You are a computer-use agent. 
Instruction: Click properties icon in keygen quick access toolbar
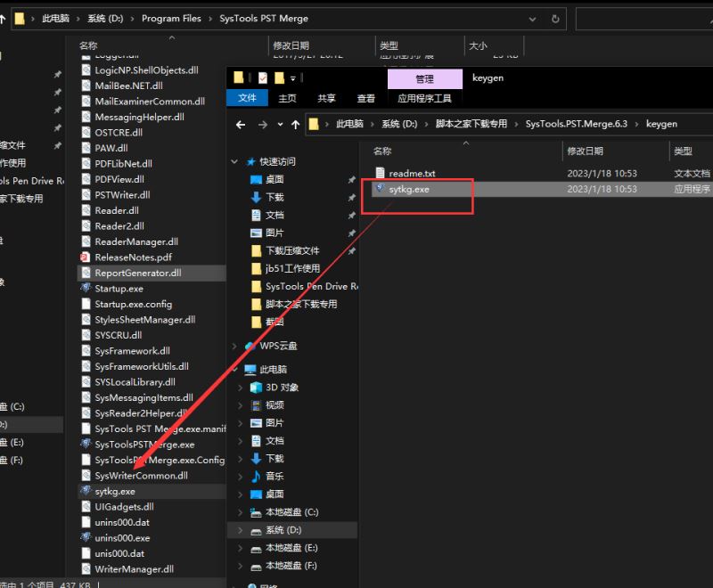click(262, 78)
